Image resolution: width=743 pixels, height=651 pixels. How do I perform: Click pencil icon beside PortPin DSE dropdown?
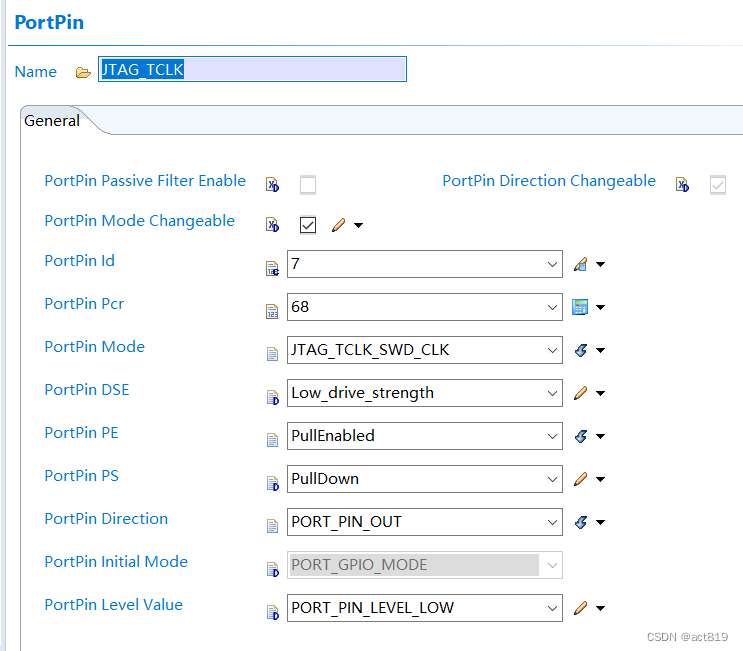click(x=580, y=394)
